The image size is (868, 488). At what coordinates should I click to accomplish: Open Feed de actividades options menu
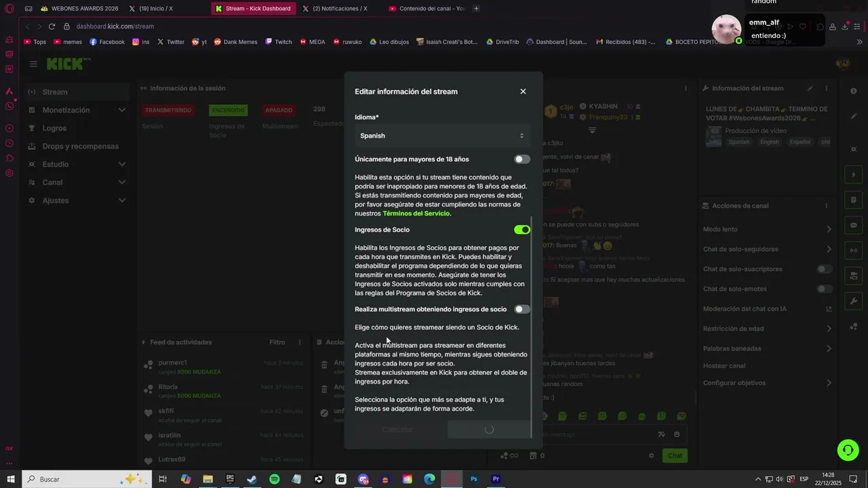(300, 342)
